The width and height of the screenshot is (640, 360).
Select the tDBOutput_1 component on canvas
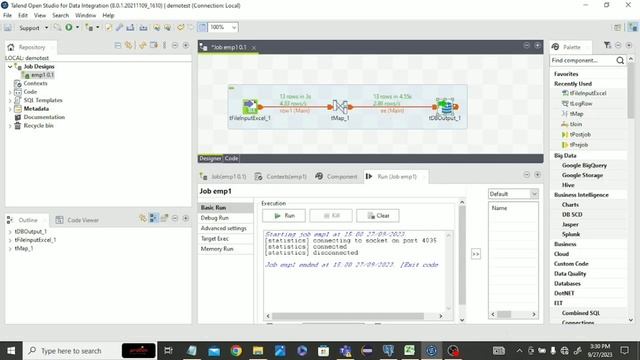pos(445,107)
